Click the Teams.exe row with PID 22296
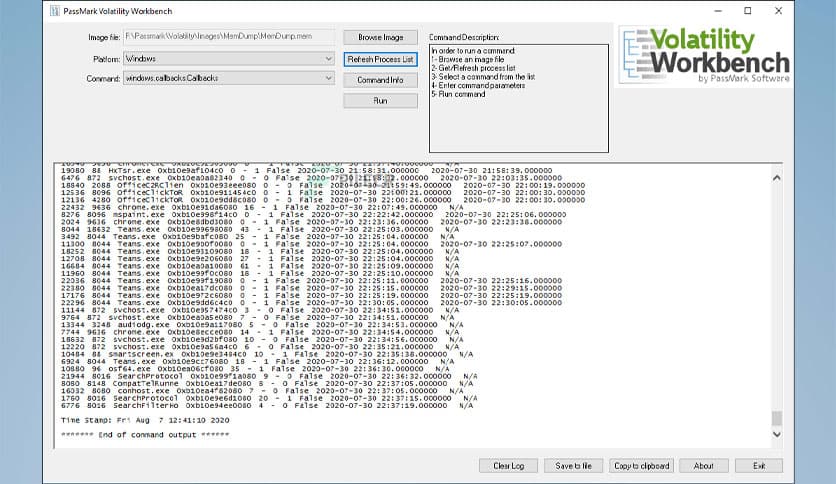836x484 pixels. click(311, 303)
